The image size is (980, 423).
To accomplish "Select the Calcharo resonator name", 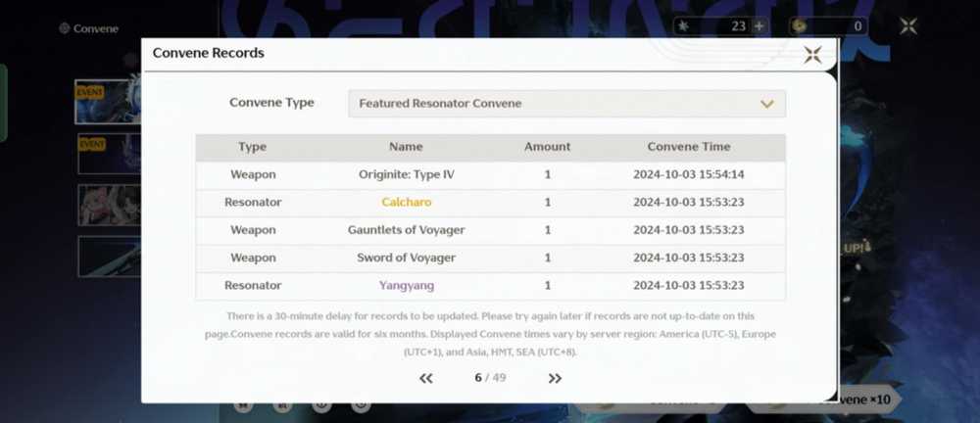I will (x=407, y=202).
